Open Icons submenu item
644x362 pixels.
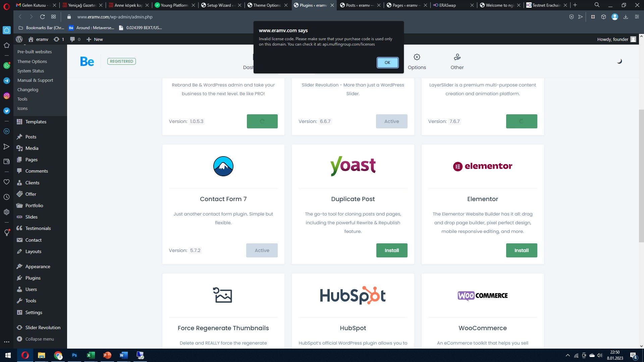coord(22,109)
